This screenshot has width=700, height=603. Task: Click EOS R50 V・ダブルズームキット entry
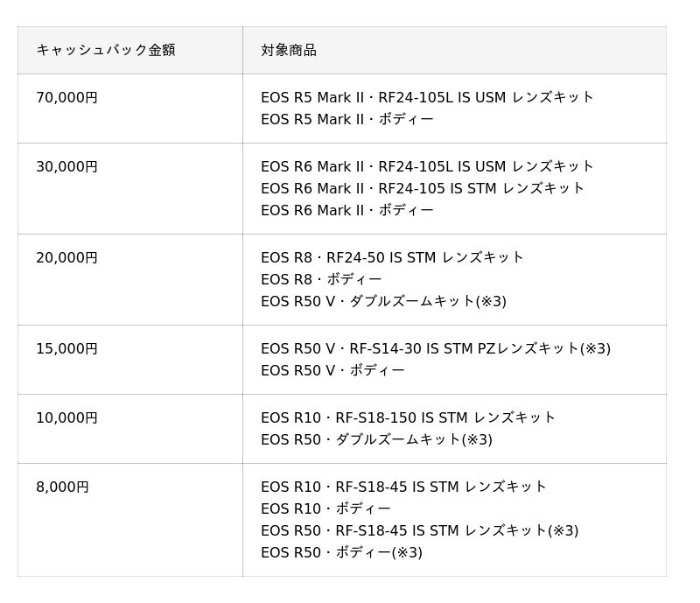coord(384,301)
